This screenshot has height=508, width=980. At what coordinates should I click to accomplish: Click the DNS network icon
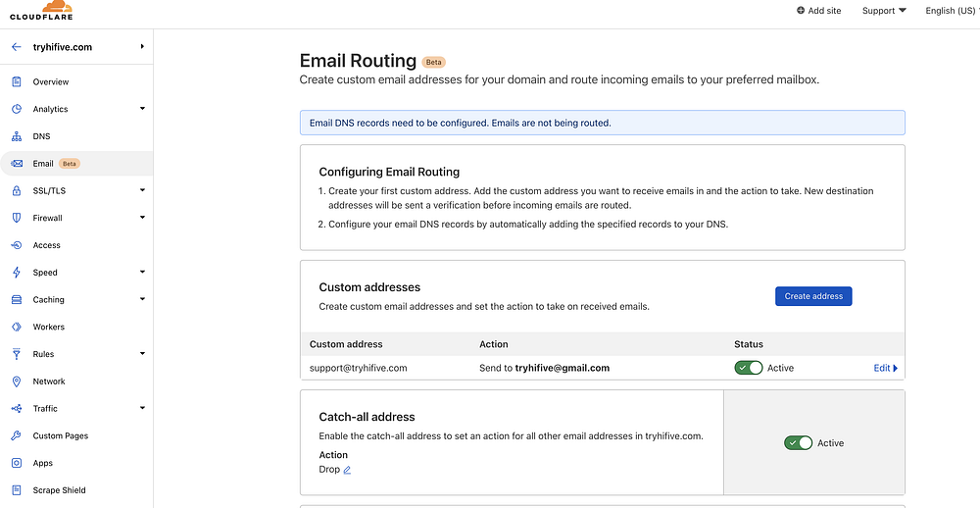click(17, 136)
